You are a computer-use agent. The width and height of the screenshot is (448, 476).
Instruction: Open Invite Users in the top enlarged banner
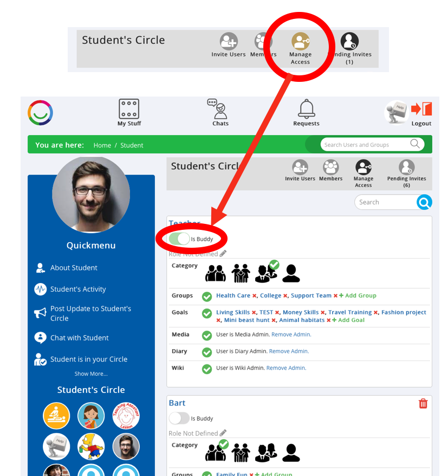tap(229, 45)
